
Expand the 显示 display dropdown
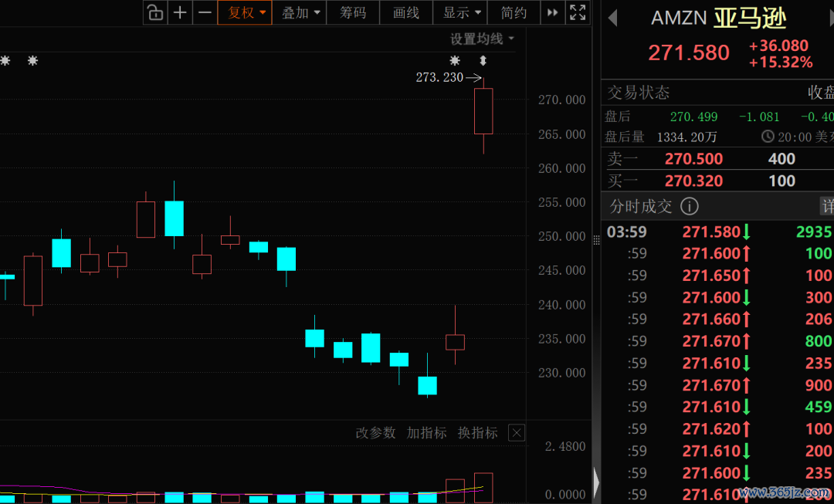click(459, 13)
